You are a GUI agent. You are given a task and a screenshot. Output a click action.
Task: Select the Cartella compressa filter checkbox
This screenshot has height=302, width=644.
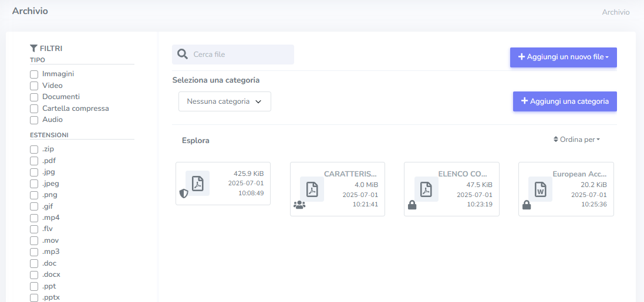34,109
